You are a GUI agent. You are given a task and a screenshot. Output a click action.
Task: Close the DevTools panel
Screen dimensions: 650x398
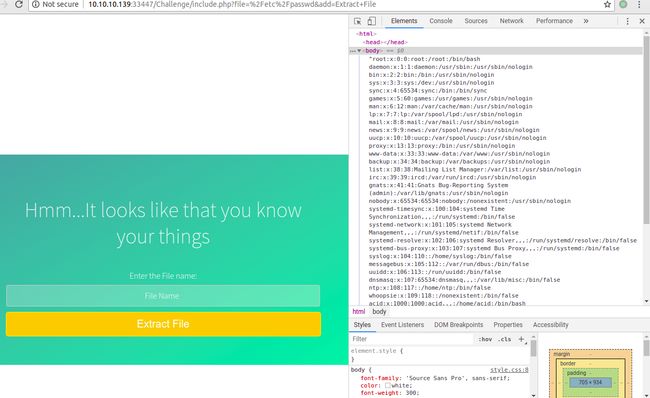pos(642,21)
